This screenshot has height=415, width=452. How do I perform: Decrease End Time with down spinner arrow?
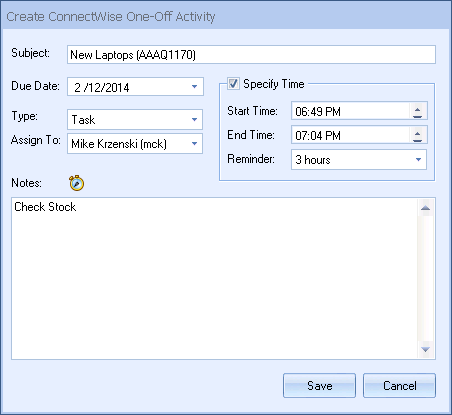pyautogui.click(x=417, y=140)
